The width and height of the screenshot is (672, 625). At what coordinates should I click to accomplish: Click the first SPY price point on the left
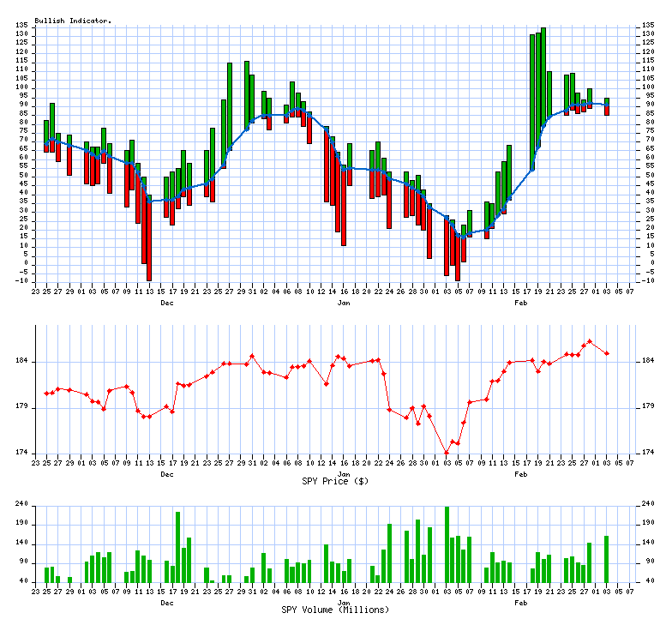[46, 394]
